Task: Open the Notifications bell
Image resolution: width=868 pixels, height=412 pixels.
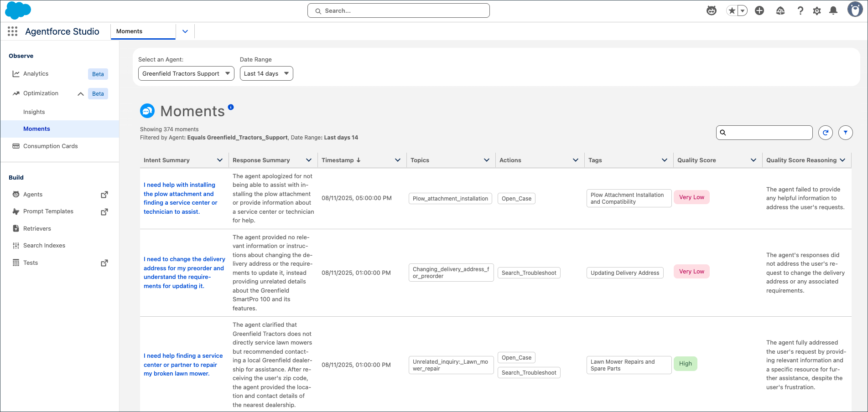Action: (x=833, y=10)
